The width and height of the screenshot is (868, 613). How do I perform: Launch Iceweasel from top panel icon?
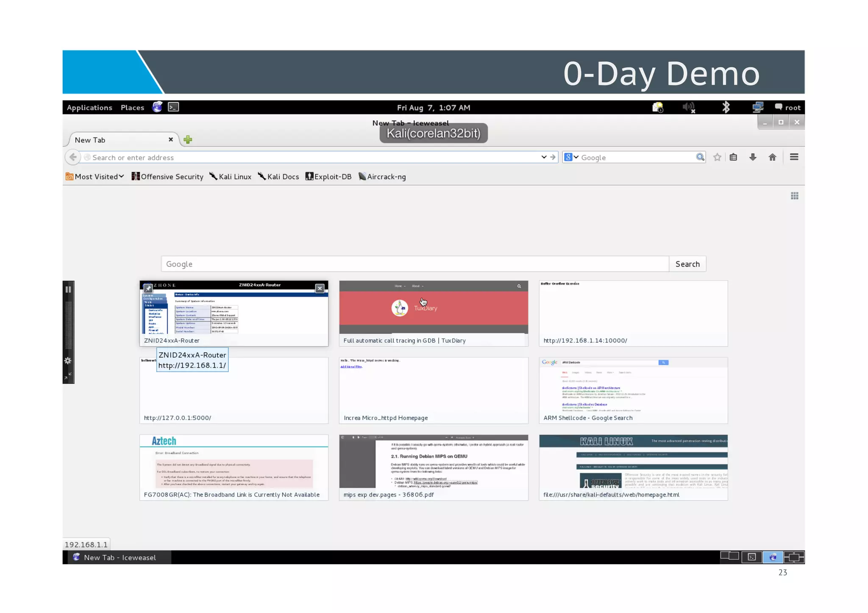157,107
